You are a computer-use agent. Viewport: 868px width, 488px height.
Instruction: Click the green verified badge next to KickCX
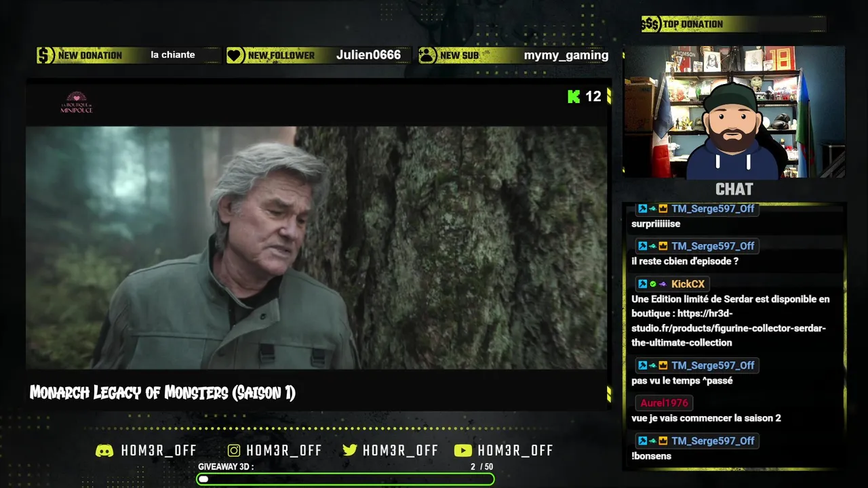click(652, 284)
